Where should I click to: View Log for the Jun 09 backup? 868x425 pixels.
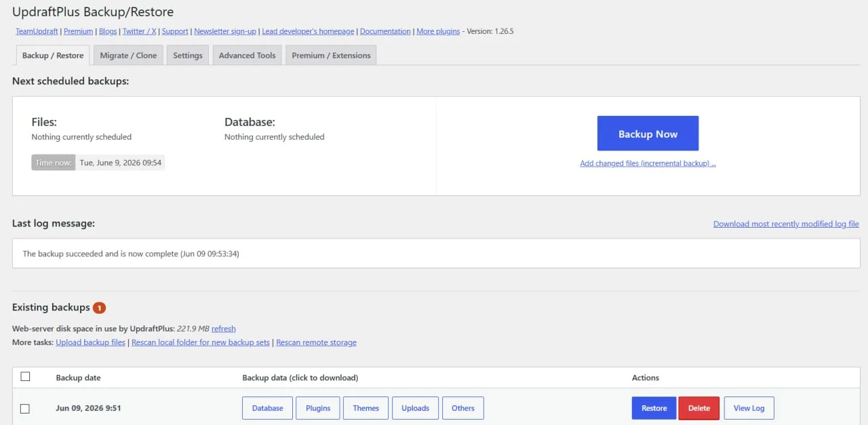point(749,408)
